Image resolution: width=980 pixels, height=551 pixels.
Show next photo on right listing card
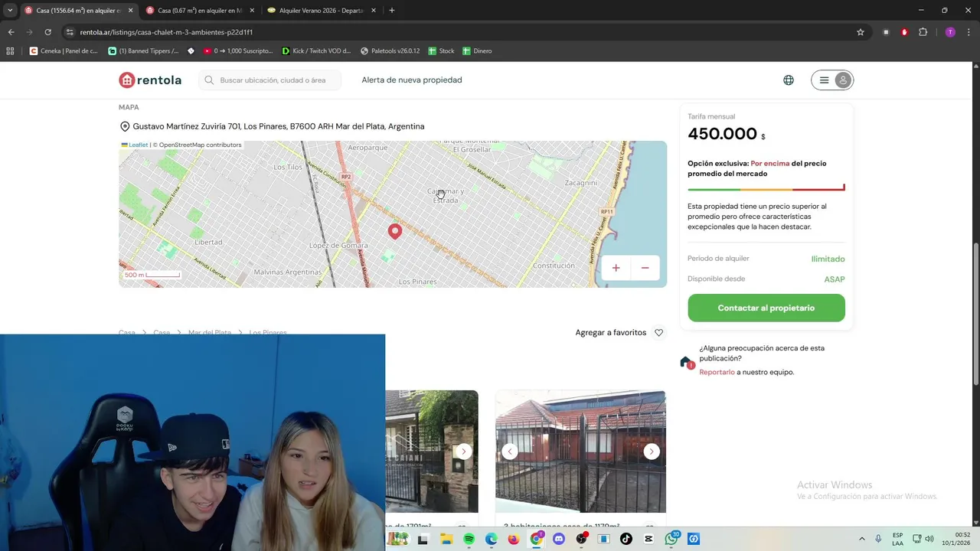pos(652,452)
